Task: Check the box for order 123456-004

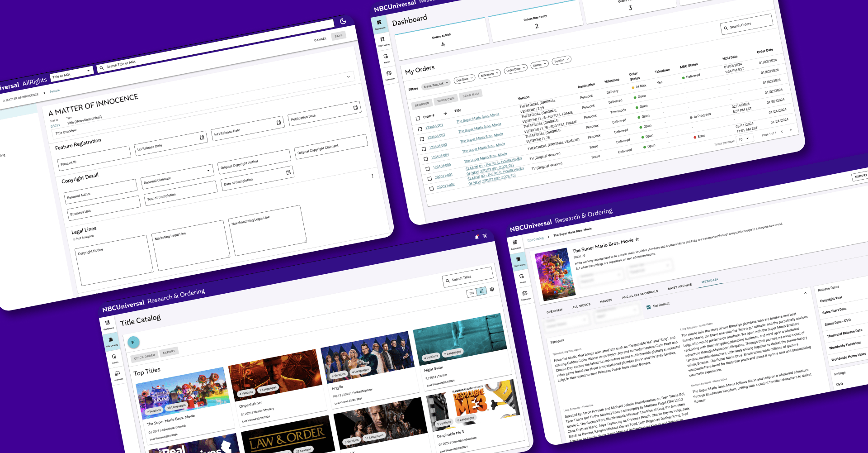Action: tap(426, 159)
